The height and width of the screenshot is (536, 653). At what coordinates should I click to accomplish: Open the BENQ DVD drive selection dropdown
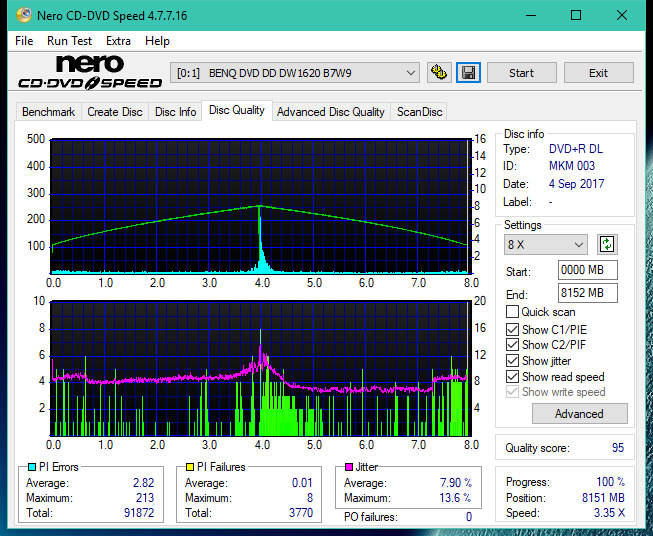[295, 73]
